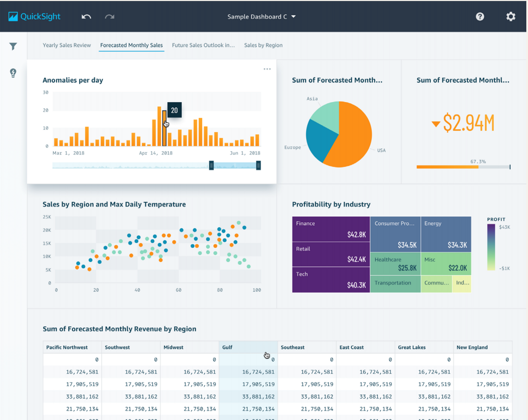
Task: Select the Healthcare treemap tile
Action: click(395, 264)
